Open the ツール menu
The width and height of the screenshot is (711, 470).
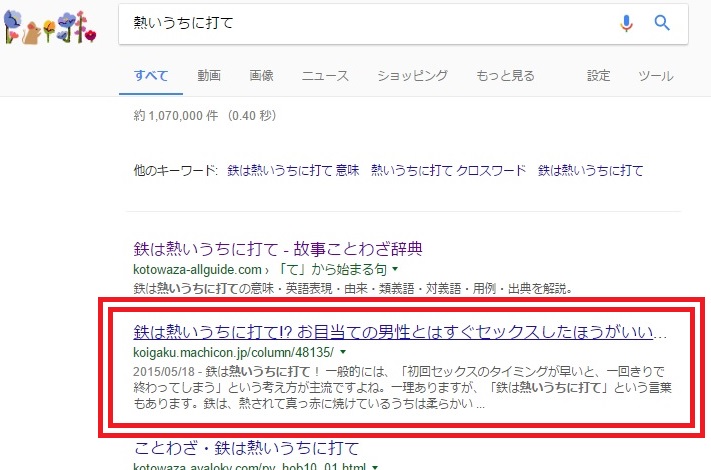[656, 75]
